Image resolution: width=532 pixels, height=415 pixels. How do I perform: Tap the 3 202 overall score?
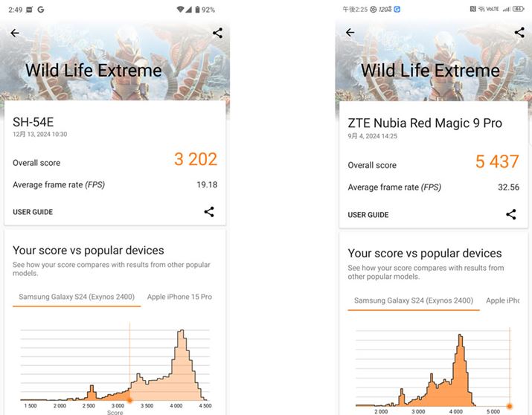click(x=196, y=159)
